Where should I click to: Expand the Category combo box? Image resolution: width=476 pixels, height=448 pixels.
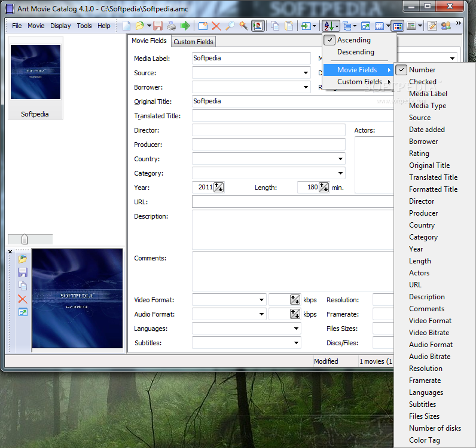[340, 173]
